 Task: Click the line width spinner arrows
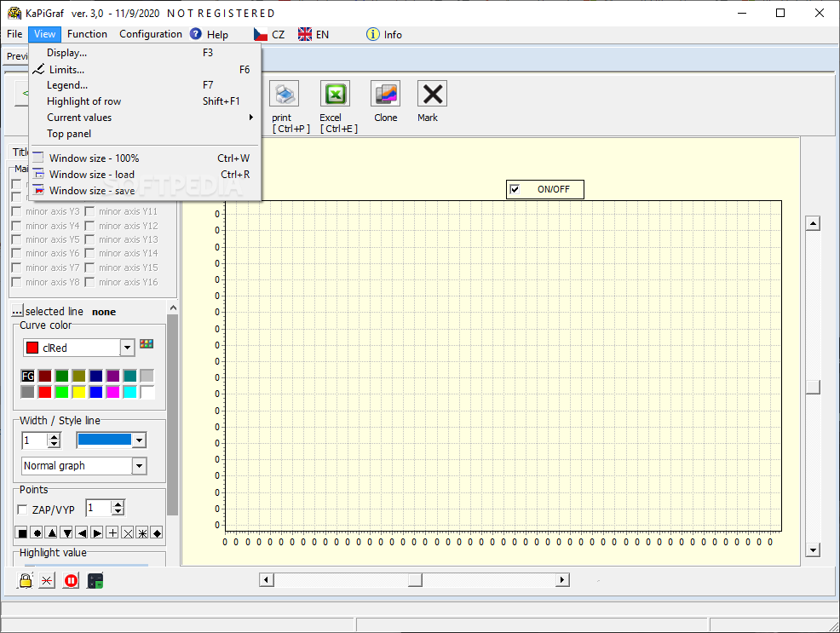pos(54,440)
